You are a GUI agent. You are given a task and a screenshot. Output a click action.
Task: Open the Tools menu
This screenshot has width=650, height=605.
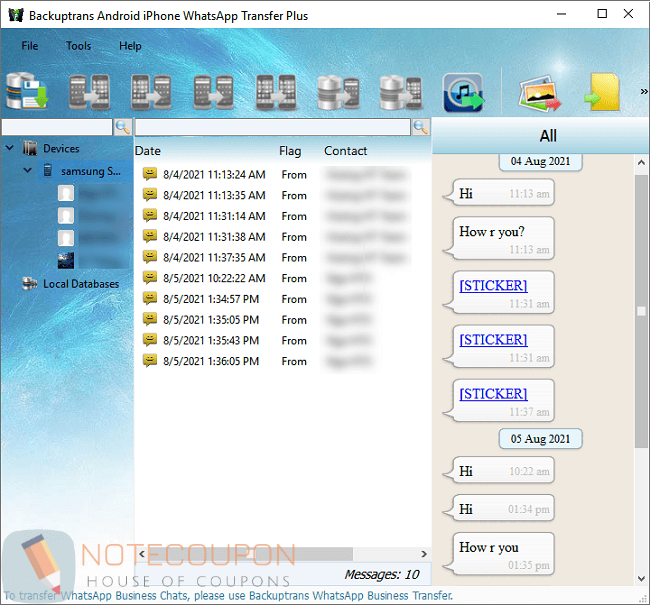click(x=78, y=46)
